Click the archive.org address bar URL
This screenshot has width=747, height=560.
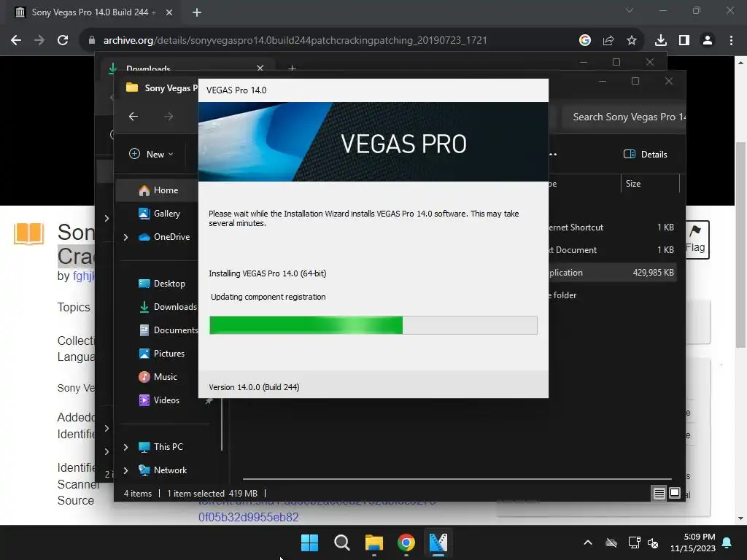[295, 41]
